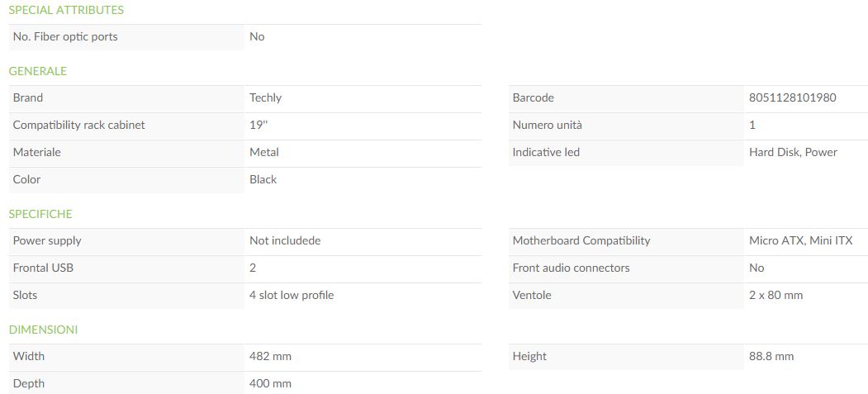The width and height of the screenshot is (868, 394).
Task: Click the Frontal USB row label
Action: pos(43,268)
